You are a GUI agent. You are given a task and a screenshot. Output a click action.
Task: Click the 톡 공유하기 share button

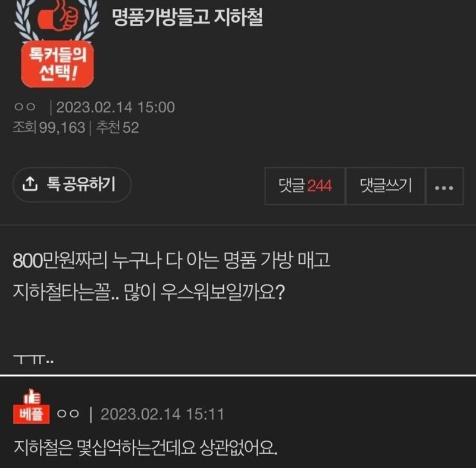[x=72, y=185]
